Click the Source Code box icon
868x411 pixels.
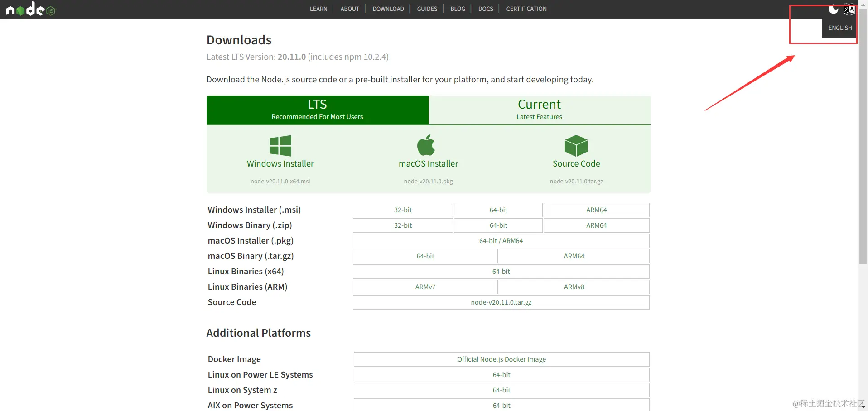576,146
